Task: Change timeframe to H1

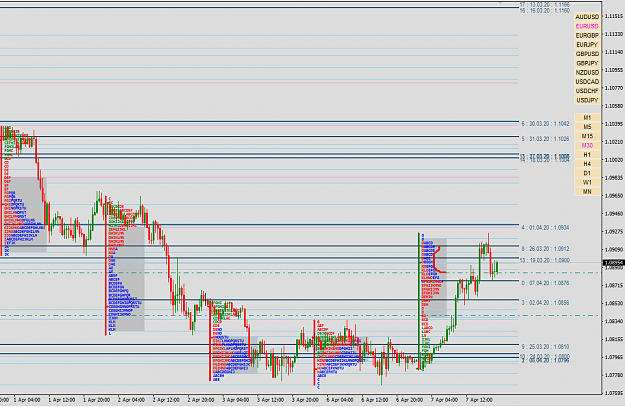Action: [587, 155]
